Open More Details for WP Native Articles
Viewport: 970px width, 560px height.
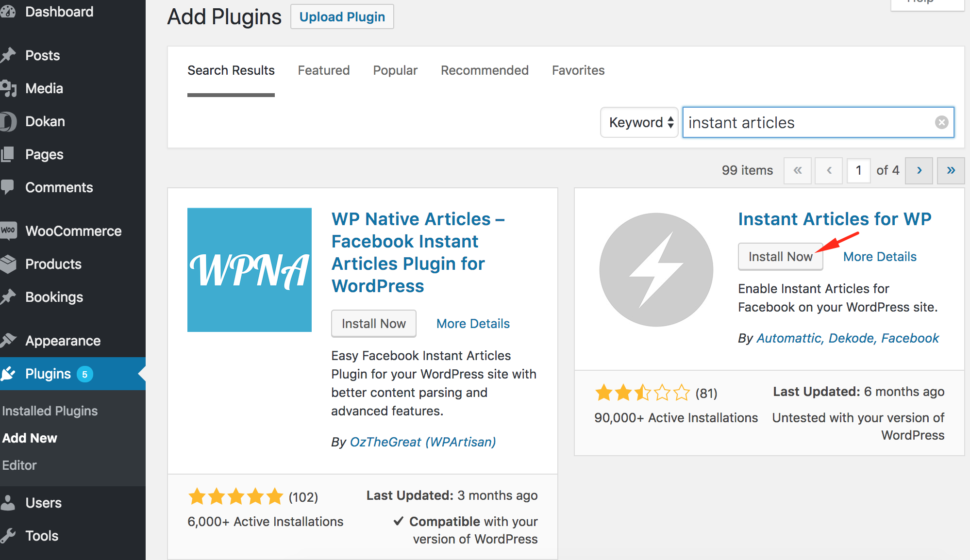click(473, 324)
